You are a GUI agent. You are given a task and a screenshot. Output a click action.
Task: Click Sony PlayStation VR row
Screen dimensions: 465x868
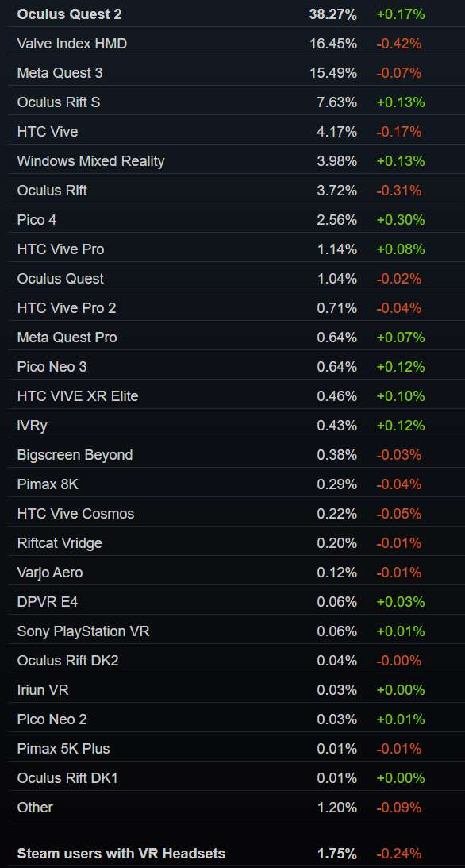tap(236, 631)
